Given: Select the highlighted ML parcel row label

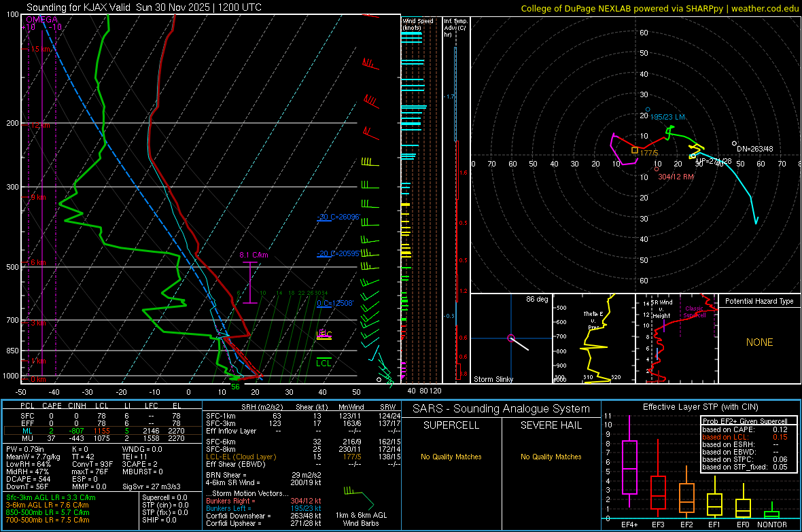Looking at the screenshot, I should [x=27, y=431].
